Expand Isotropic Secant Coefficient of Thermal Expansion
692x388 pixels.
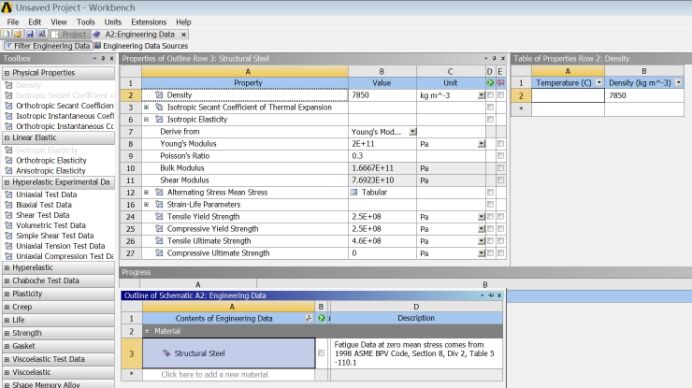click(146, 107)
